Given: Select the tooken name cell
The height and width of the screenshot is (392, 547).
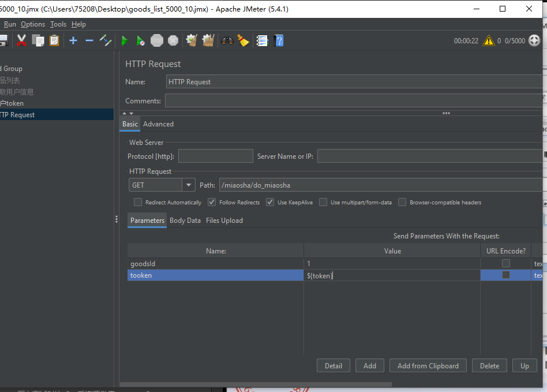Looking at the screenshot, I should 216,275.
